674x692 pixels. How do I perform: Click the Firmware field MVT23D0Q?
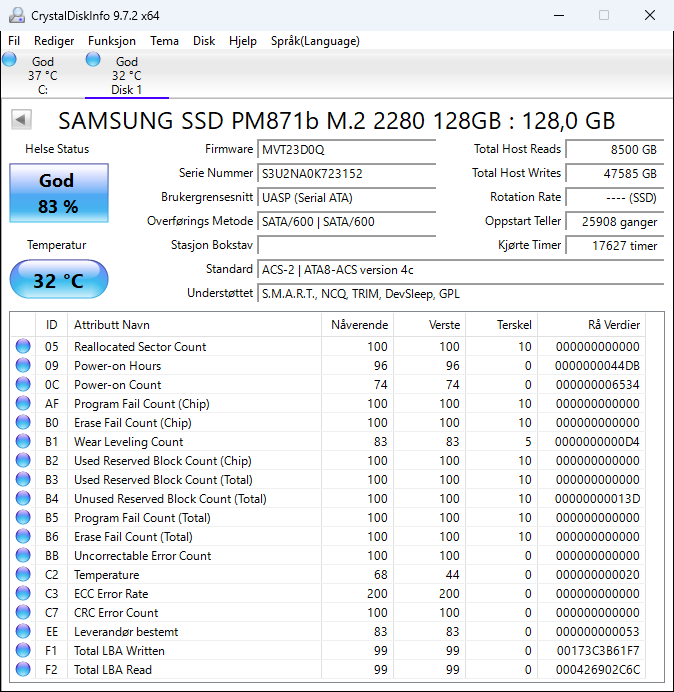346,150
